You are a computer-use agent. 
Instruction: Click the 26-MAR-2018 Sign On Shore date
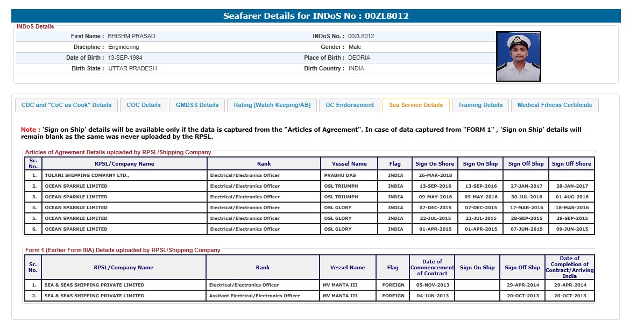[435, 175]
